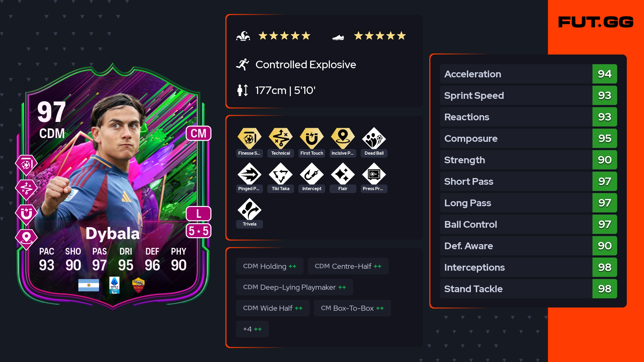644x362 pixels.
Task: Click the Tiki Taka playstyle icon
Action: click(280, 174)
